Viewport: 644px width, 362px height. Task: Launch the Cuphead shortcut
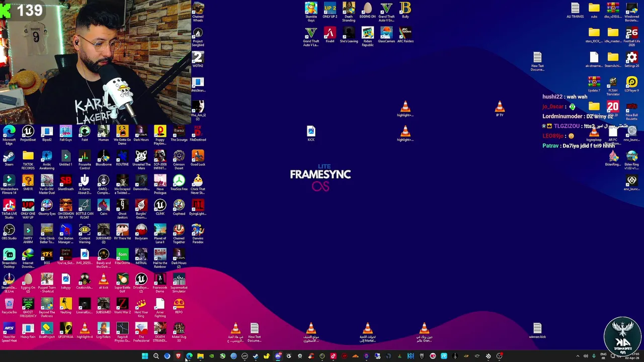pyautogui.click(x=179, y=208)
